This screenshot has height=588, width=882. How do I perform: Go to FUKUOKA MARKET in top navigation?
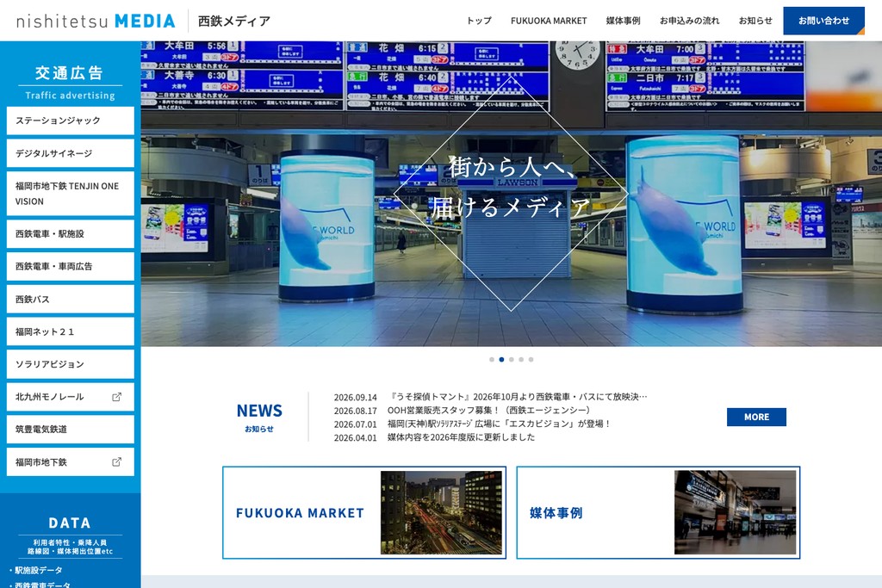(549, 21)
